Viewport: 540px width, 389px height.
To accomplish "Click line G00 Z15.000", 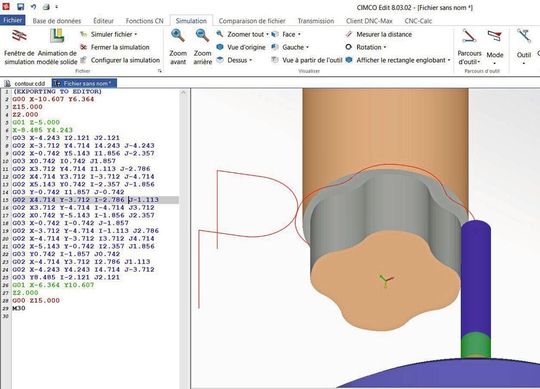I will (36, 301).
